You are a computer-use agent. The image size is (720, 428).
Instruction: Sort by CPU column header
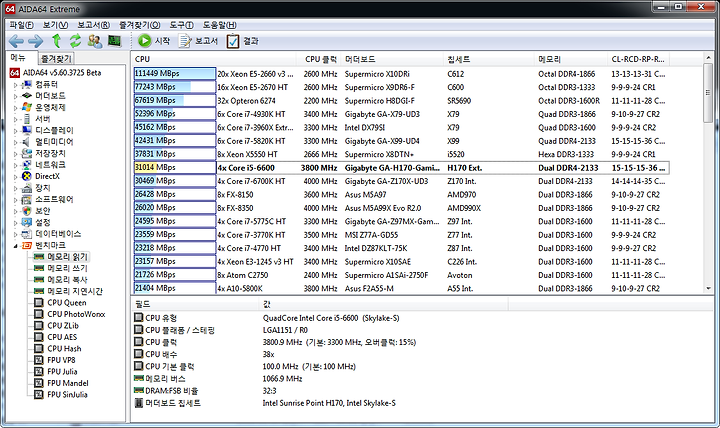click(x=214, y=59)
